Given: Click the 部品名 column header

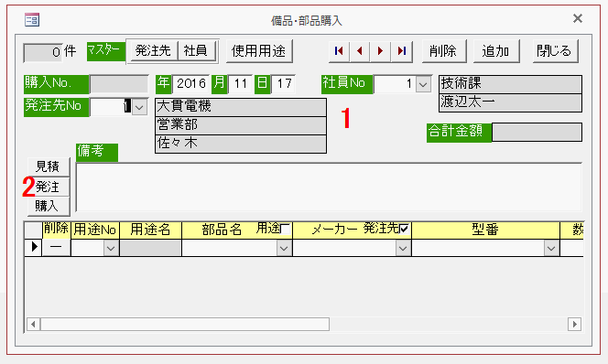Looking at the screenshot, I should tap(222, 230).
